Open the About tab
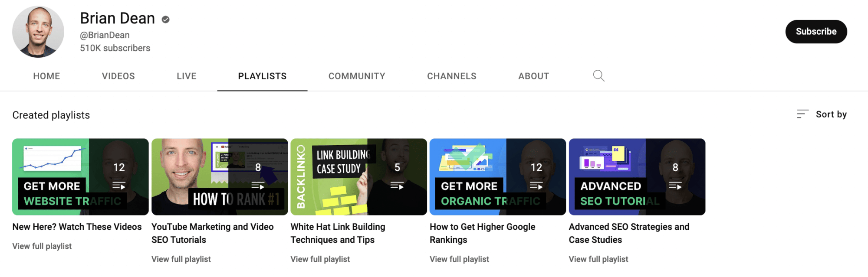The height and width of the screenshot is (277, 868). tap(534, 76)
